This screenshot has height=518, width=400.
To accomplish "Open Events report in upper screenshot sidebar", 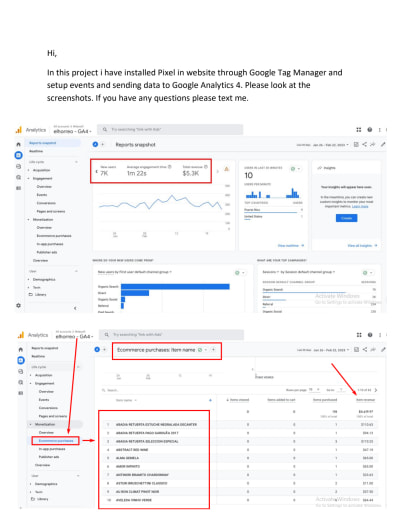I will [42, 195].
